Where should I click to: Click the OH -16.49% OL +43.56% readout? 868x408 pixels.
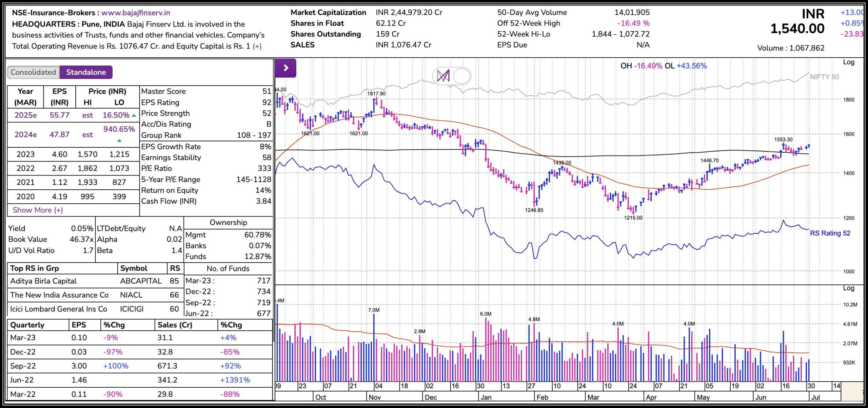(x=664, y=66)
